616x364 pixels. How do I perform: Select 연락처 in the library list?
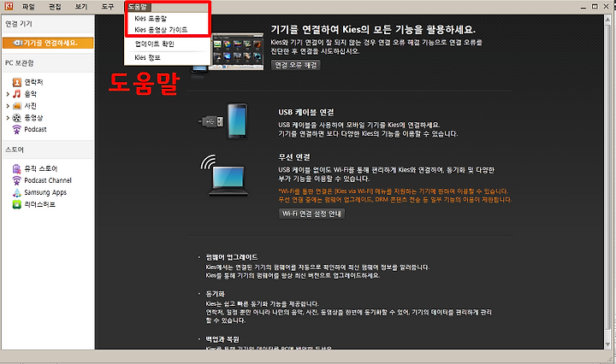click(x=33, y=82)
